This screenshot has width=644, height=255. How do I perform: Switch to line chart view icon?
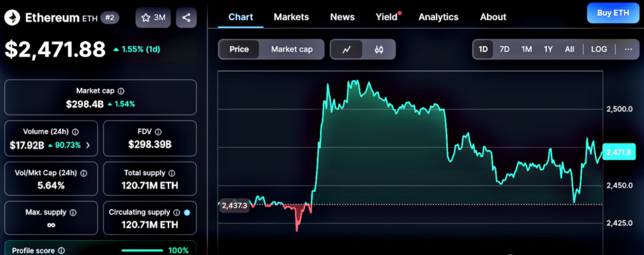point(347,49)
